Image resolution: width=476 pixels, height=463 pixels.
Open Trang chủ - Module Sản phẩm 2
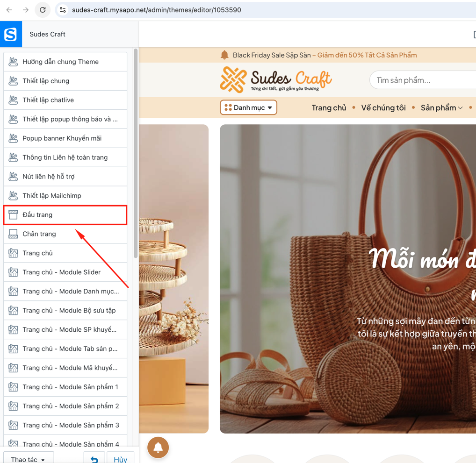pos(65,406)
